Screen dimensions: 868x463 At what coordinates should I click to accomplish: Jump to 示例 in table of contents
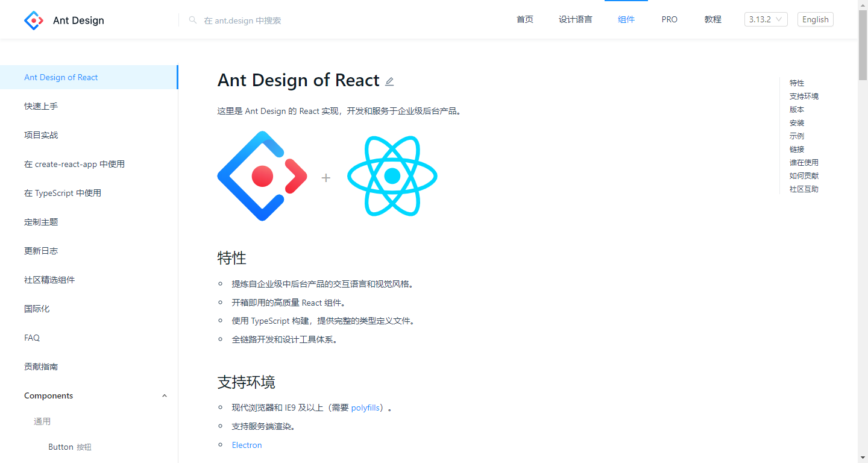pyautogui.click(x=797, y=136)
